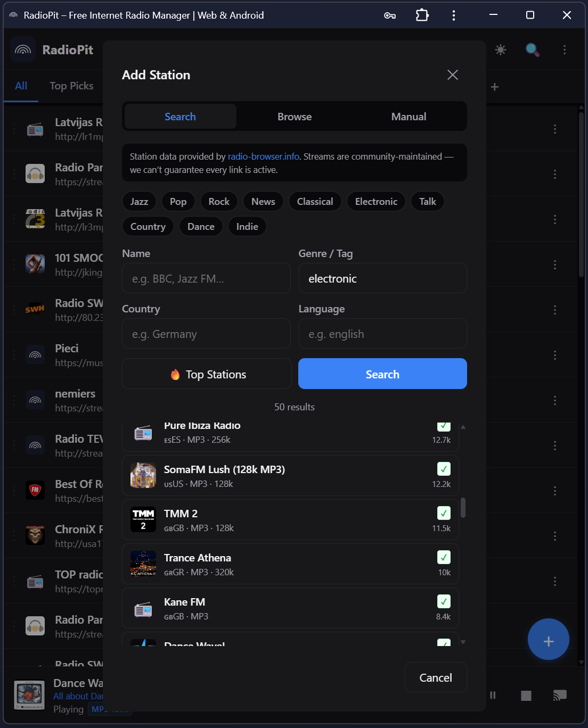Toggle the light/dark theme sun icon

tap(500, 50)
